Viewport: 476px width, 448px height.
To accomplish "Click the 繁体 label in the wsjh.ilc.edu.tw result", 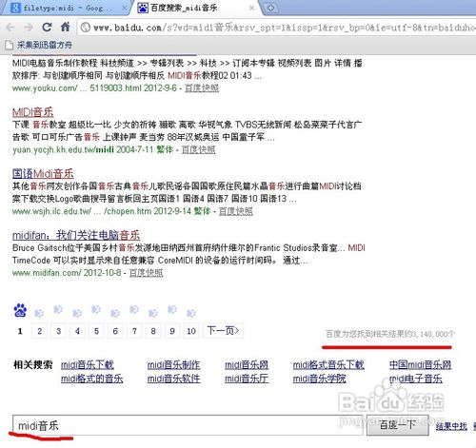I will click(x=202, y=211).
